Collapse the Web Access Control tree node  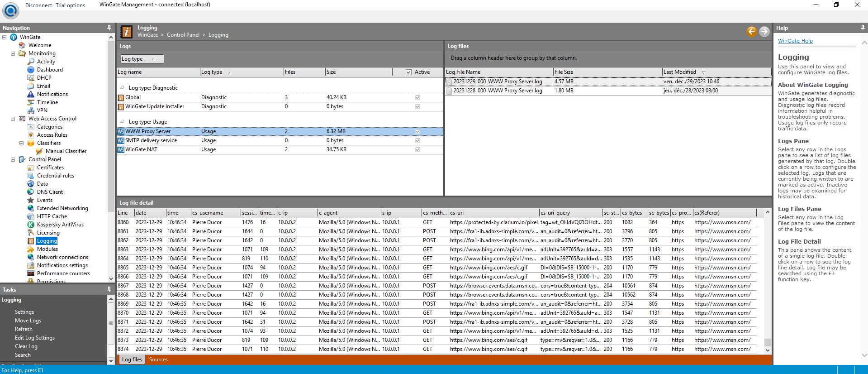tap(13, 119)
